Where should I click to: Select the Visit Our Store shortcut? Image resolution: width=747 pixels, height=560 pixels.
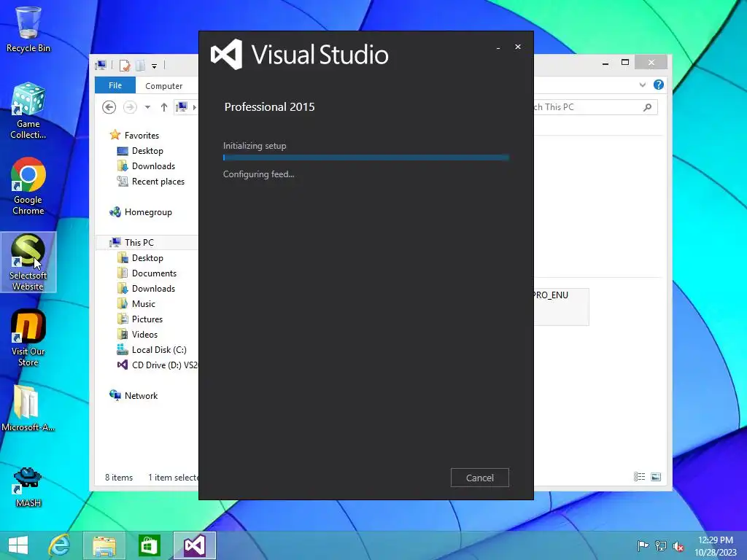pyautogui.click(x=28, y=338)
